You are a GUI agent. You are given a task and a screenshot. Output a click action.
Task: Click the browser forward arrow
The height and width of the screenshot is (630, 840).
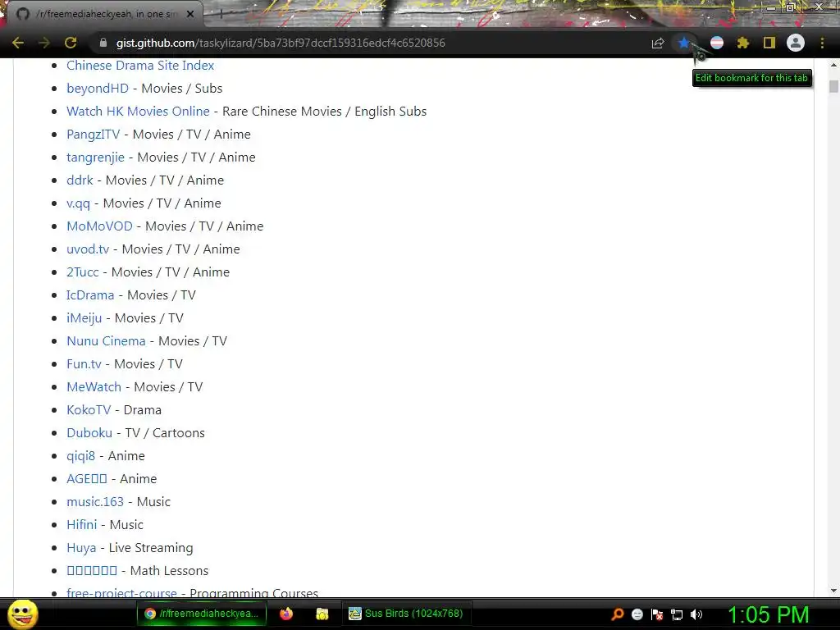[x=44, y=43]
